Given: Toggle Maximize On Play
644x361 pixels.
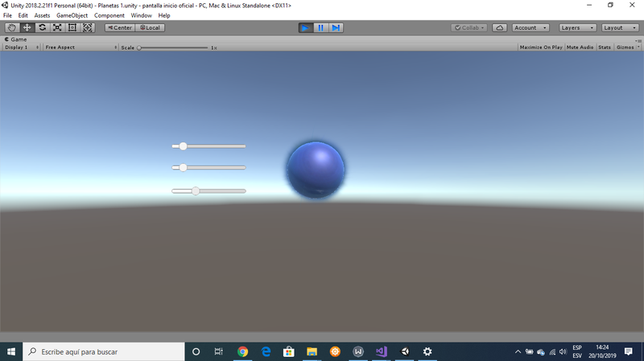Looking at the screenshot, I should pyautogui.click(x=541, y=47).
